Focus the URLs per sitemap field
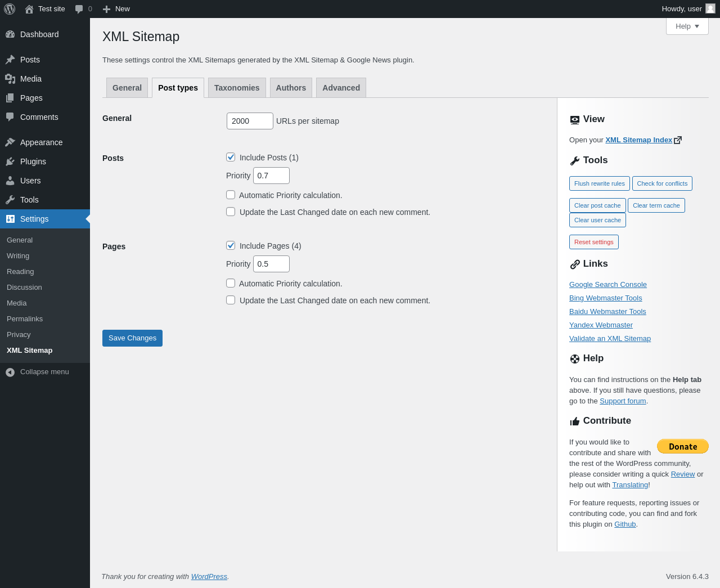 pyautogui.click(x=250, y=121)
